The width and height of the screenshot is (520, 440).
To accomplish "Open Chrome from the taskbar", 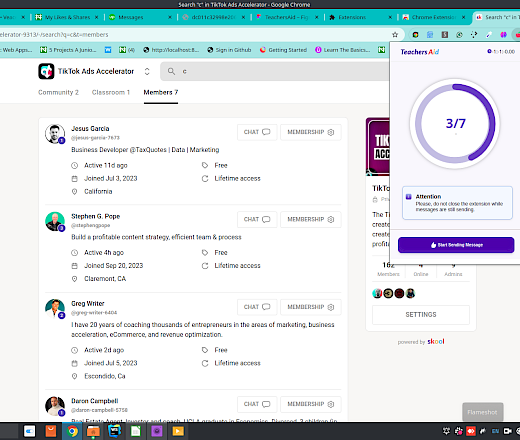I will [x=72, y=431].
